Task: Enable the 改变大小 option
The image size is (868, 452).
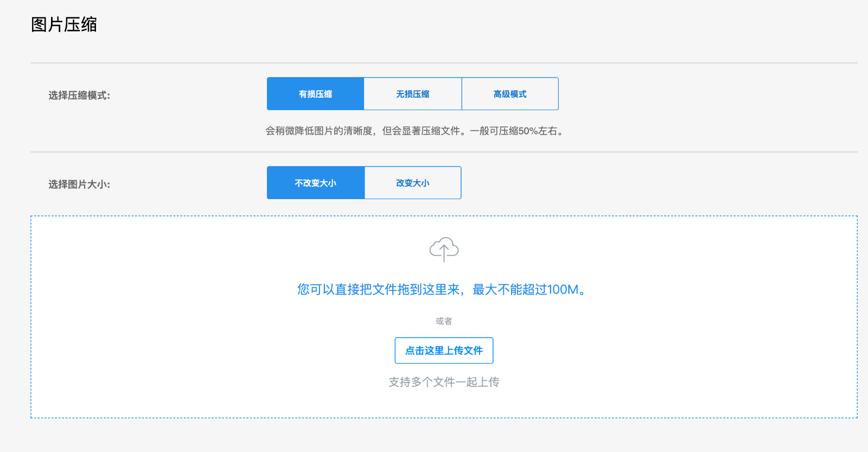Action: point(412,183)
